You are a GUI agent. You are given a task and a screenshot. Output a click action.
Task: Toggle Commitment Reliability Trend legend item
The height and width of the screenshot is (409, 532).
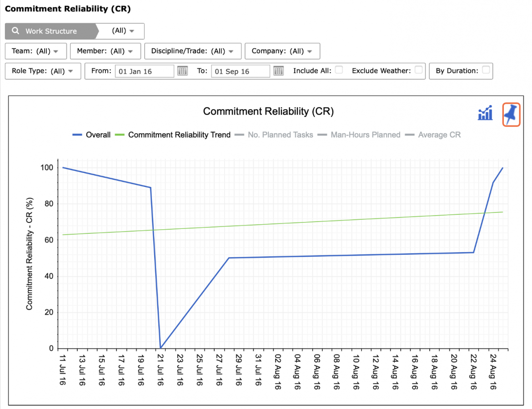click(x=173, y=135)
